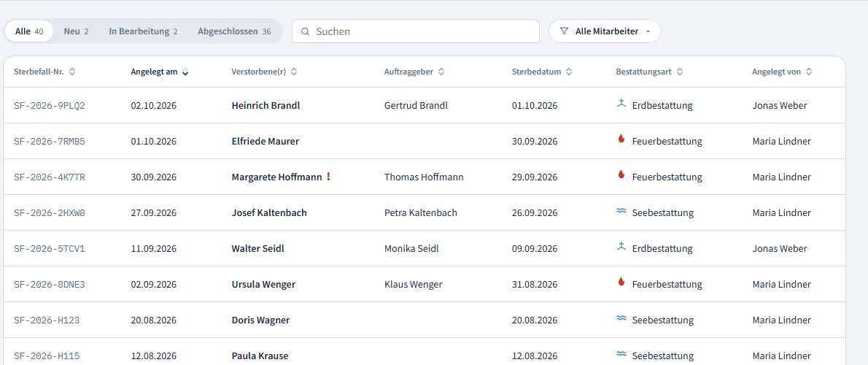Open case SF-2026-9PLQ2
The height and width of the screenshot is (365, 868).
click(50, 105)
